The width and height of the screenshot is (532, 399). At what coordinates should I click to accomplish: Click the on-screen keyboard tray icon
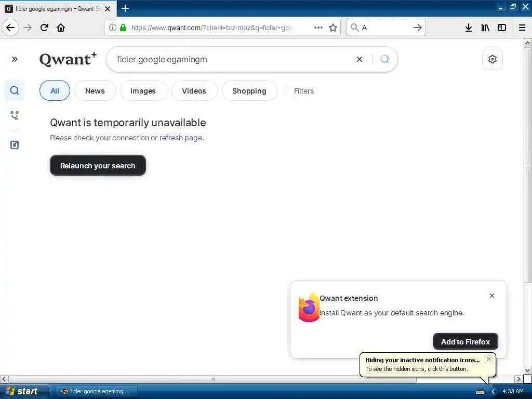[480, 392]
